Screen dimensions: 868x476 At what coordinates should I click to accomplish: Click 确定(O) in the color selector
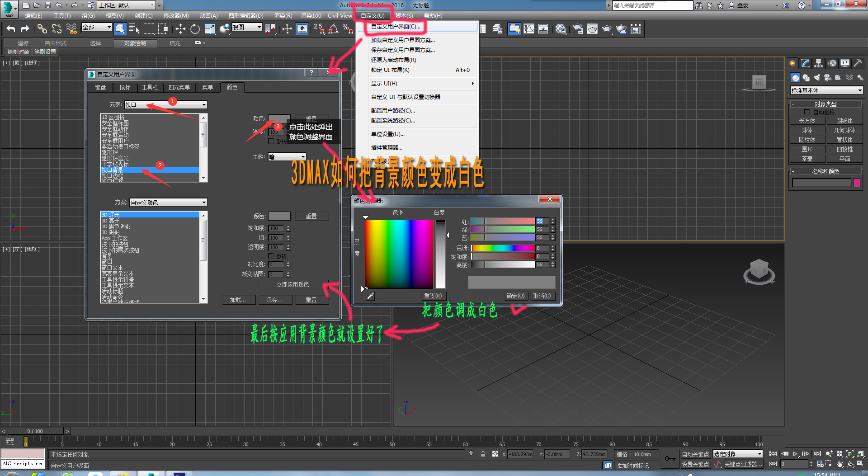pos(515,296)
